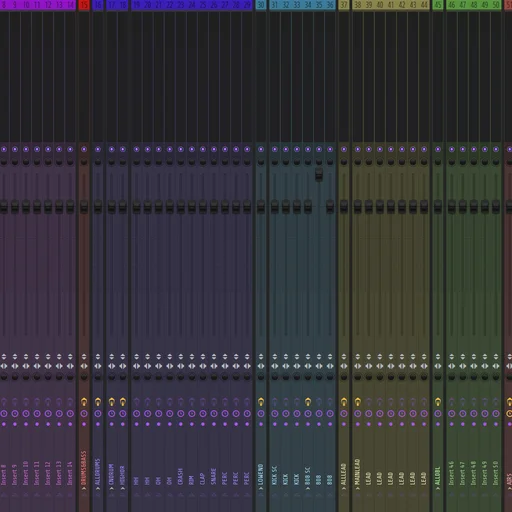Swap left/right channels on Insert 48 track

(474, 366)
